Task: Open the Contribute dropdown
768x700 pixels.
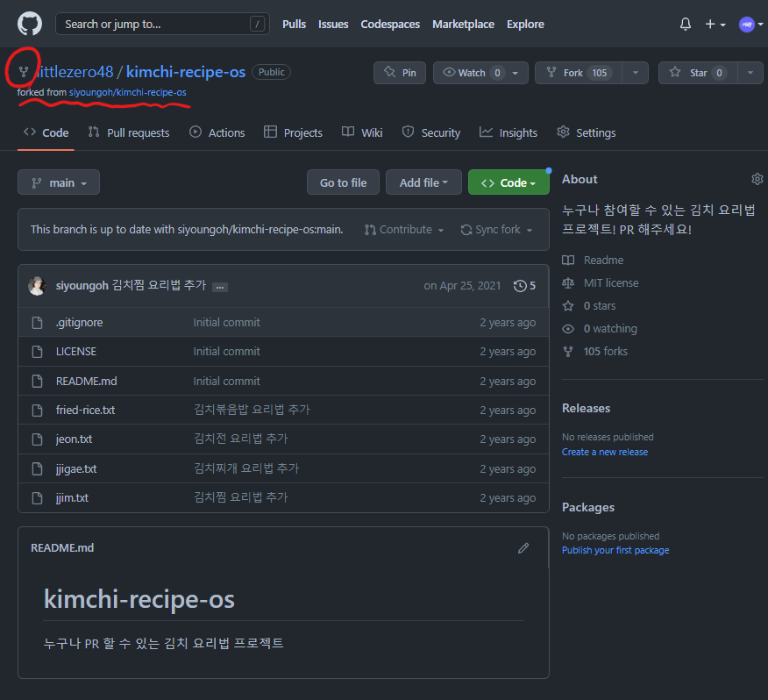Action: tap(404, 230)
